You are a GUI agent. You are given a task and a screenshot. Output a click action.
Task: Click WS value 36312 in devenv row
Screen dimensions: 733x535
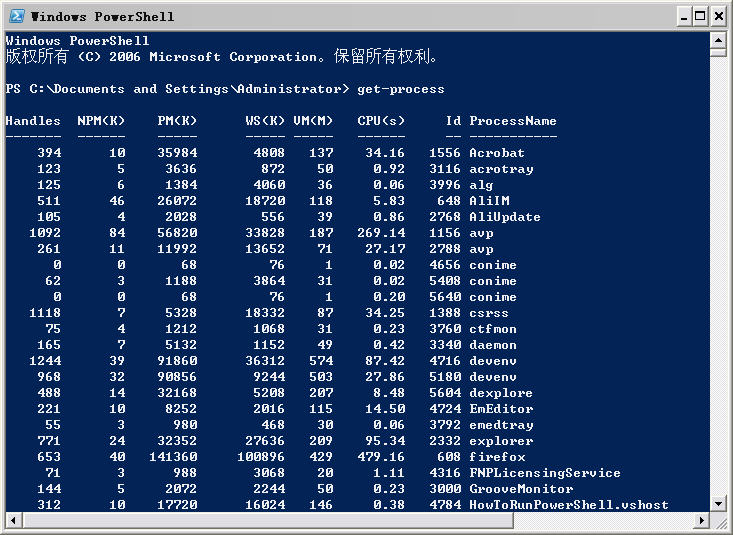(265, 361)
